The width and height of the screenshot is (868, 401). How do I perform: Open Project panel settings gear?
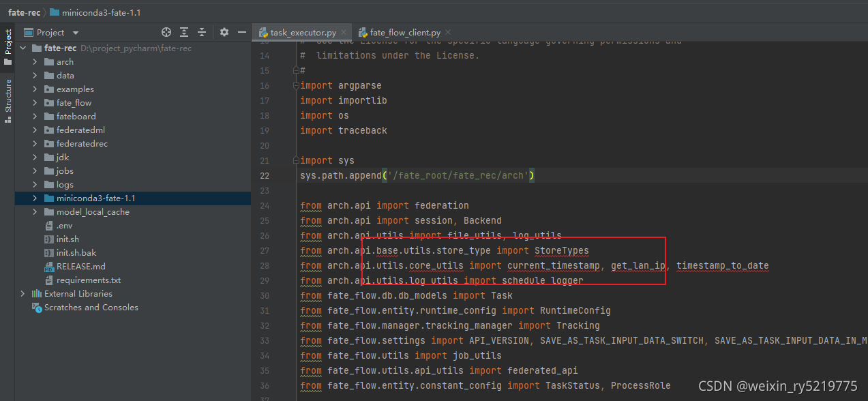click(x=224, y=32)
